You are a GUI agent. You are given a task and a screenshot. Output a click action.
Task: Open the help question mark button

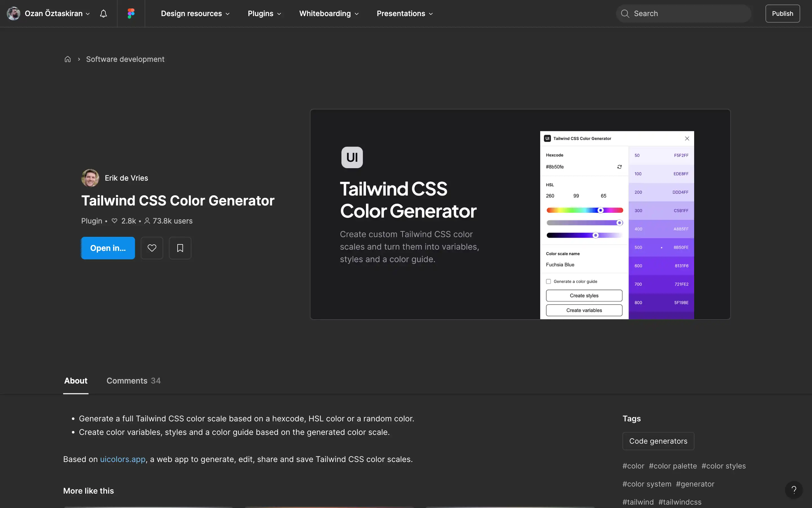[794, 490]
